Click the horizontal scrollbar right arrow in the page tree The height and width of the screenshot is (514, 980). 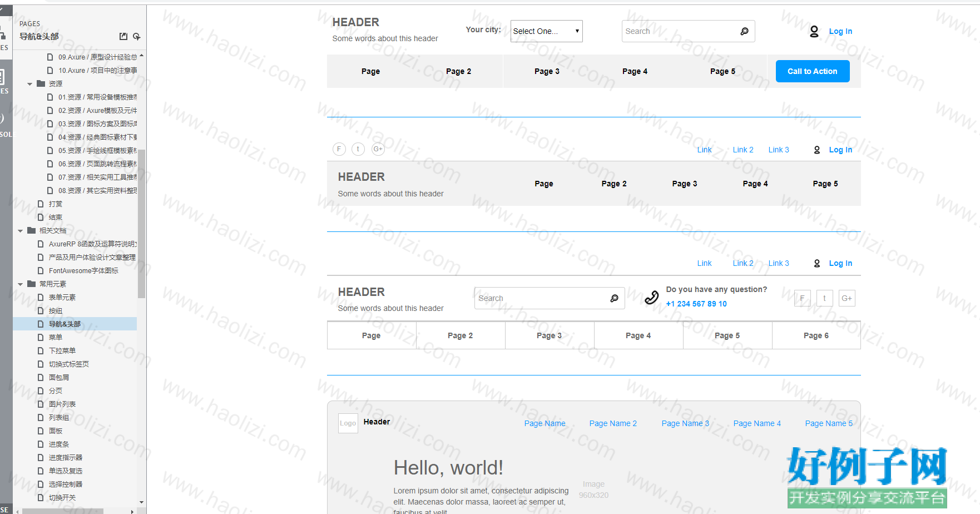coord(132,511)
